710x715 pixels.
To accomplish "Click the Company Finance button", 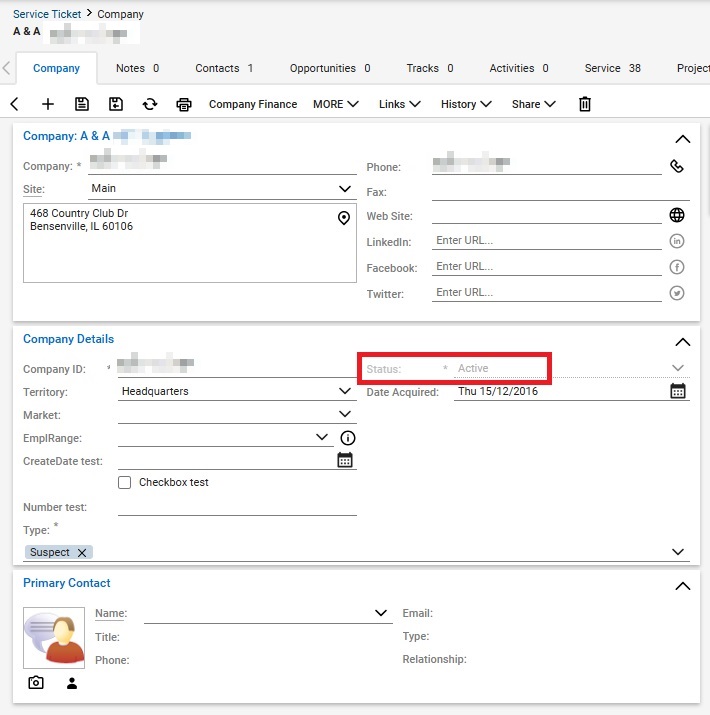I will [x=253, y=104].
